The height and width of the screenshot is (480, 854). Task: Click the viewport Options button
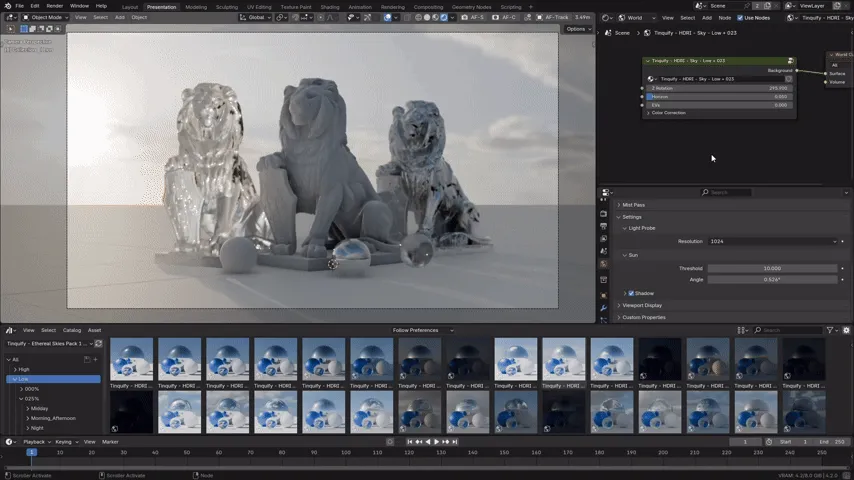click(x=578, y=29)
